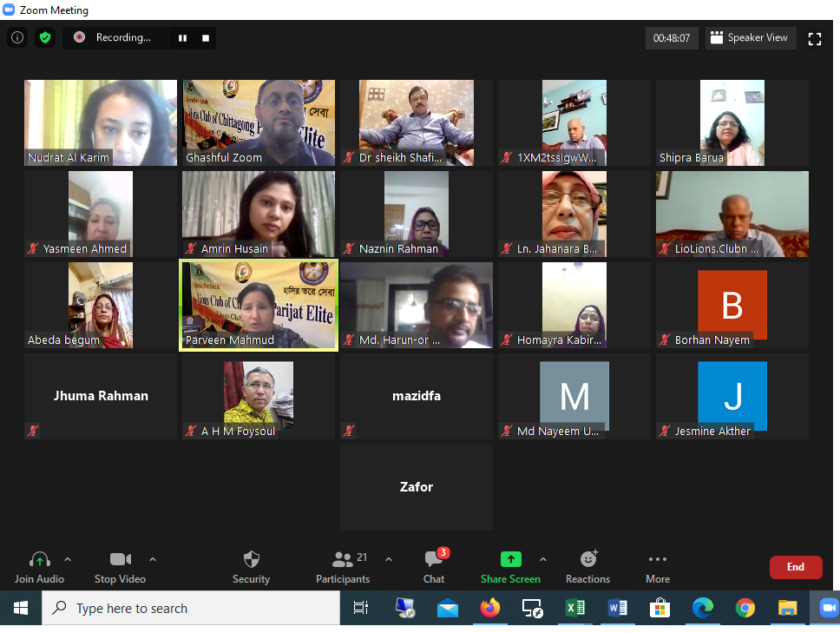Click the green encryption shield icon
The image size is (840, 633).
pyautogui.click(x=44, y=37)
